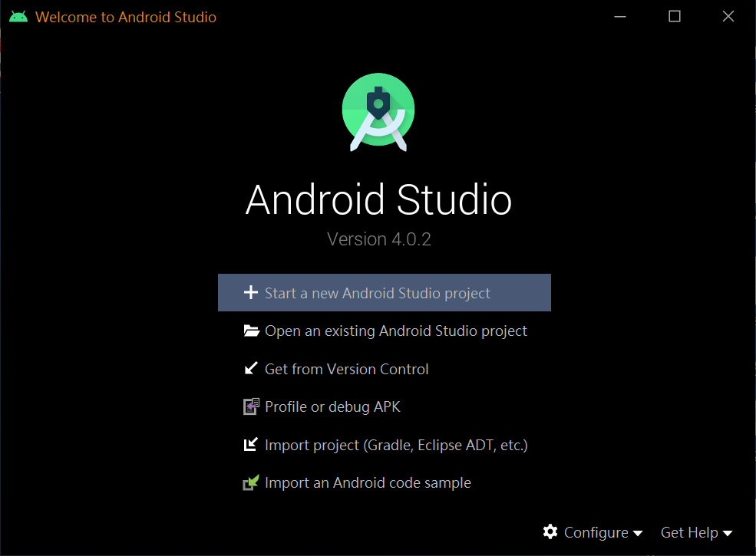Click the Get Help dropdown arrow
The width and height of the screenshot is (756, 556).
[728, 533]
